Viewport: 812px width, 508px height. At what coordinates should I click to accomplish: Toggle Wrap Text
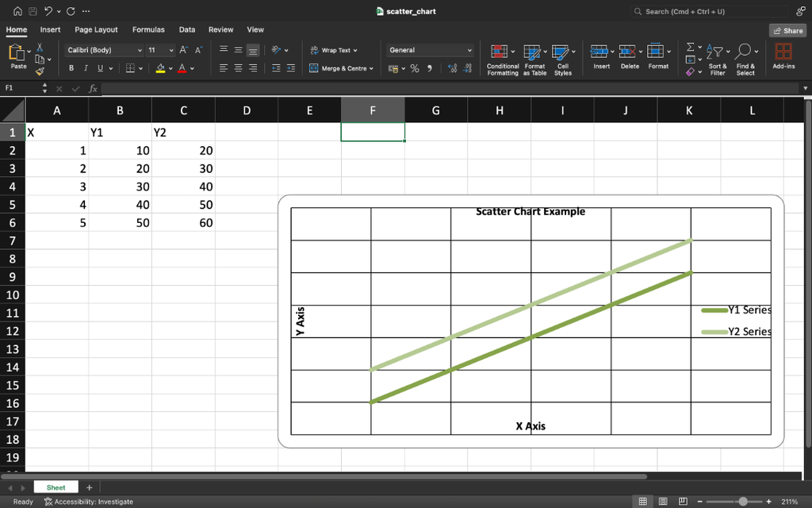pos(334,50)
